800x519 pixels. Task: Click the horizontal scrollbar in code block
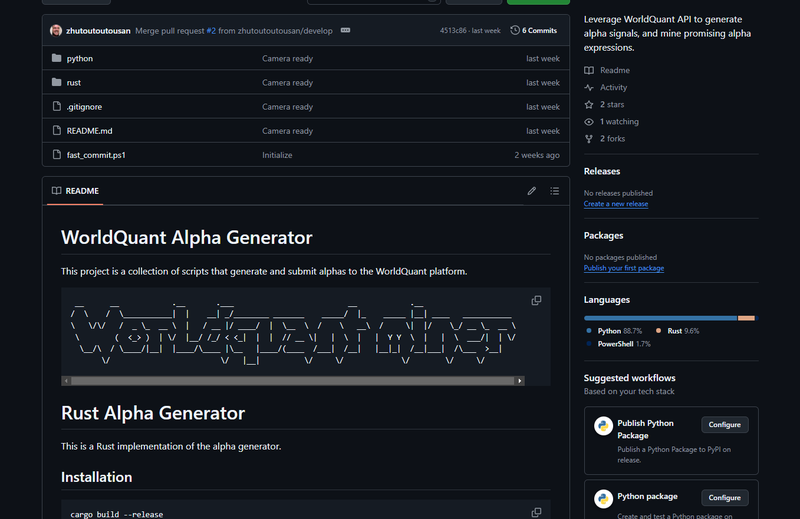coord(293,381)
